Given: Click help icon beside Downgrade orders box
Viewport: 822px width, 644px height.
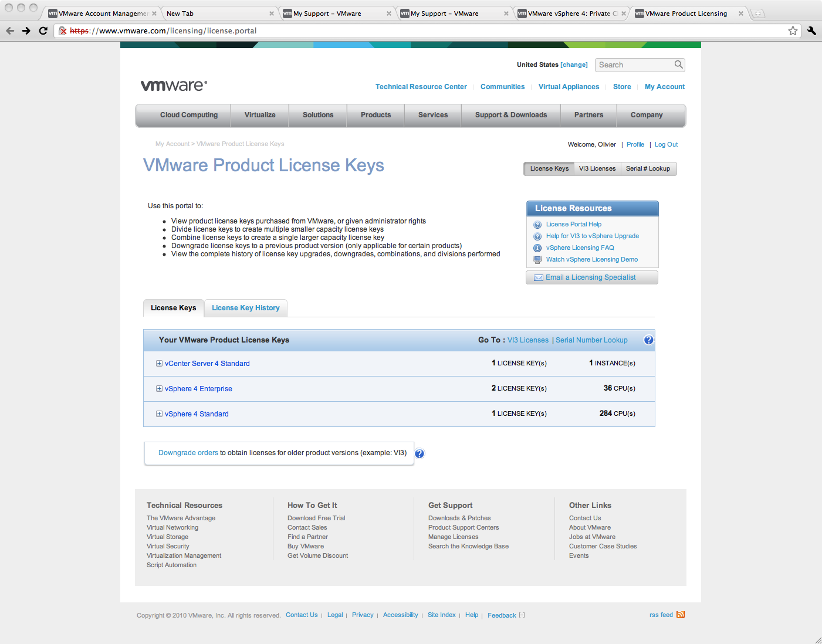Looking at the screenshot, I should (x=420, y=453).
